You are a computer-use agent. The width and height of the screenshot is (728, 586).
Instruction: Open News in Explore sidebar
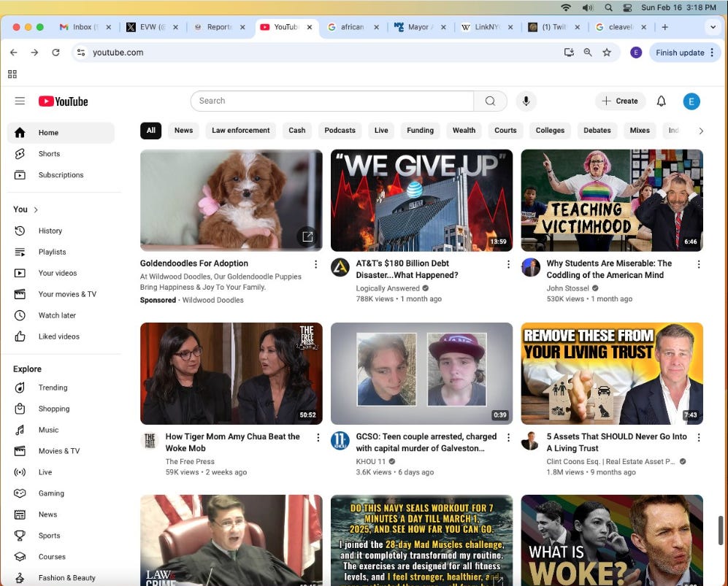pyautogui.click(x=61, y=514)
